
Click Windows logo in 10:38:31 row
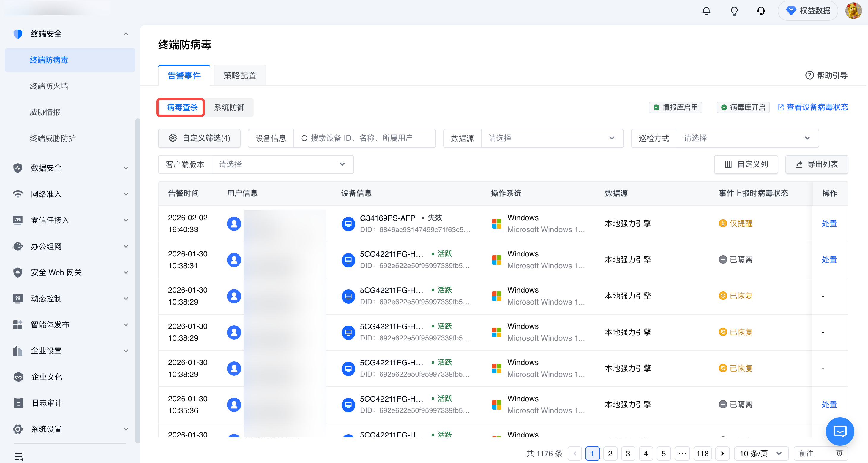click(x=496, y=260)
